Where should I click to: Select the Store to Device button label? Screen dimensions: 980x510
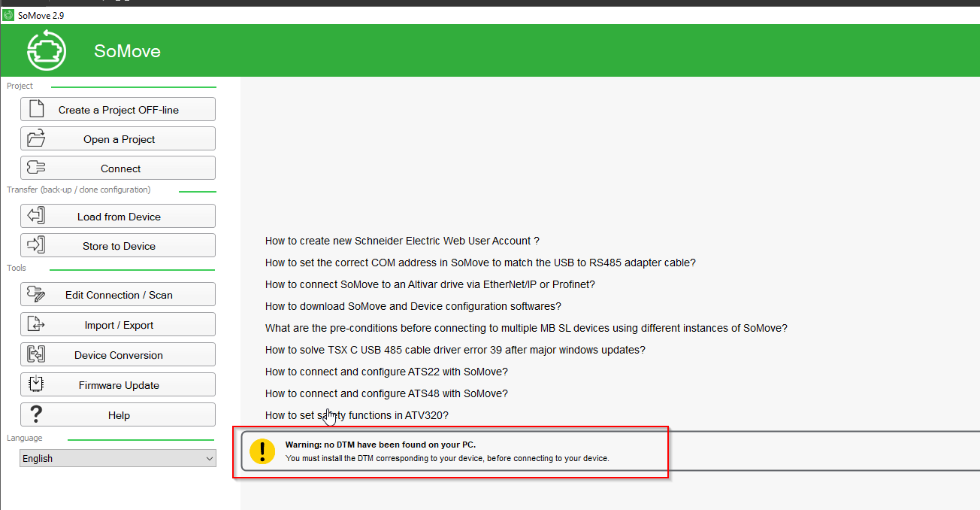(119, 246)
